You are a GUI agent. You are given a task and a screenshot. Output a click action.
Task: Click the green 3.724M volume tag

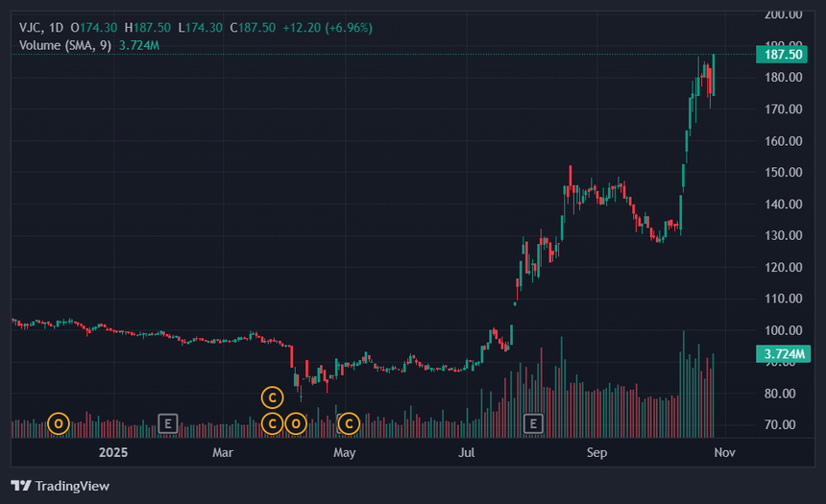tap(781, 354)
